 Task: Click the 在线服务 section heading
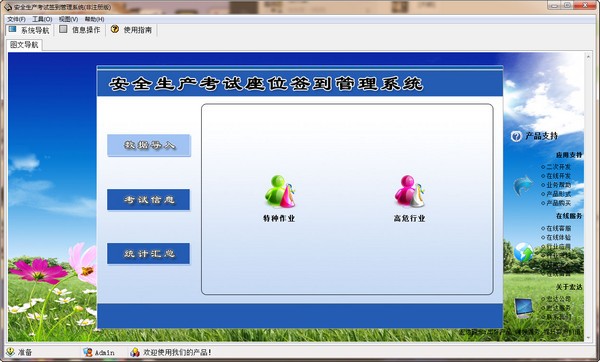pos(569,216)
